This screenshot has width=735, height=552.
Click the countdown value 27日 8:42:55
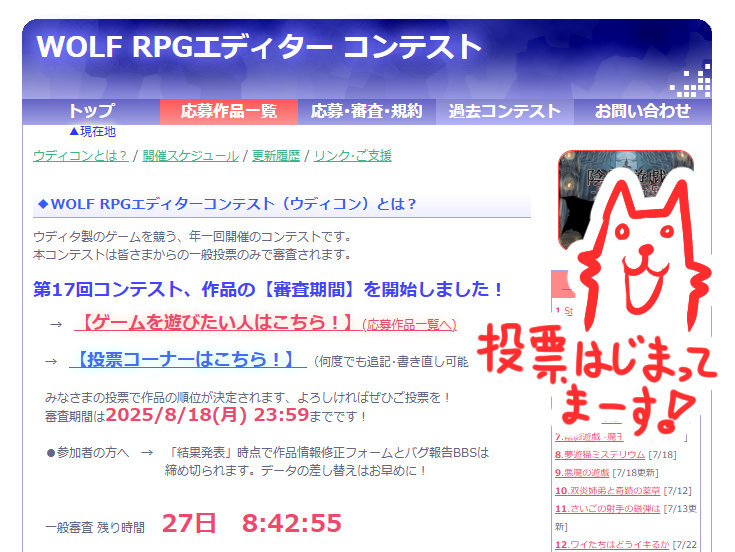tap(252, 523)
